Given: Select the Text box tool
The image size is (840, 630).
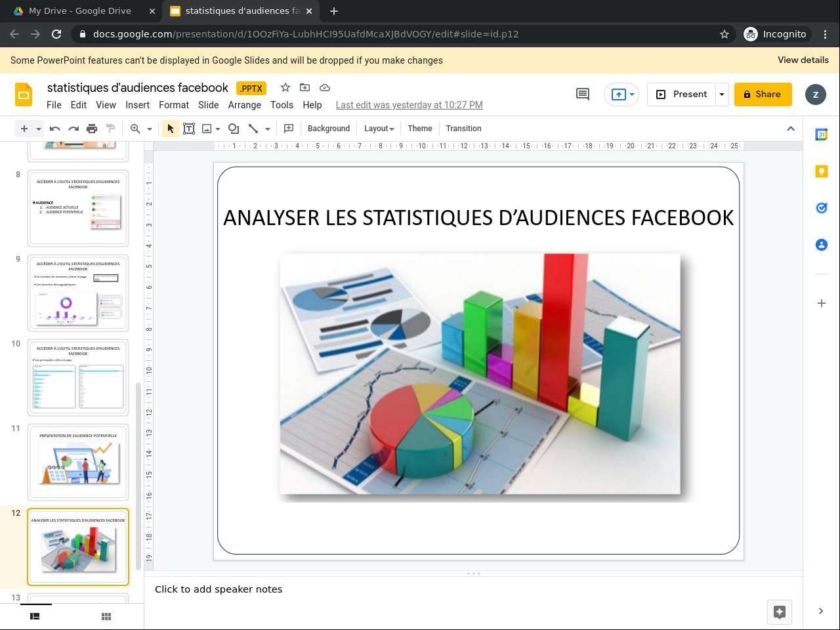Looking at the screenshot, I should pos(189,129).
